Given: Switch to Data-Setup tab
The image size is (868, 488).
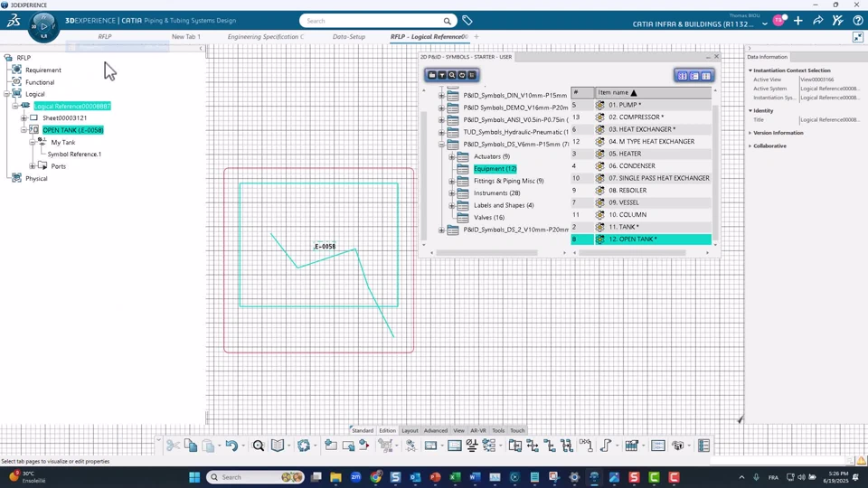Looking at the screenshot, I should click(x=349, y=36).
